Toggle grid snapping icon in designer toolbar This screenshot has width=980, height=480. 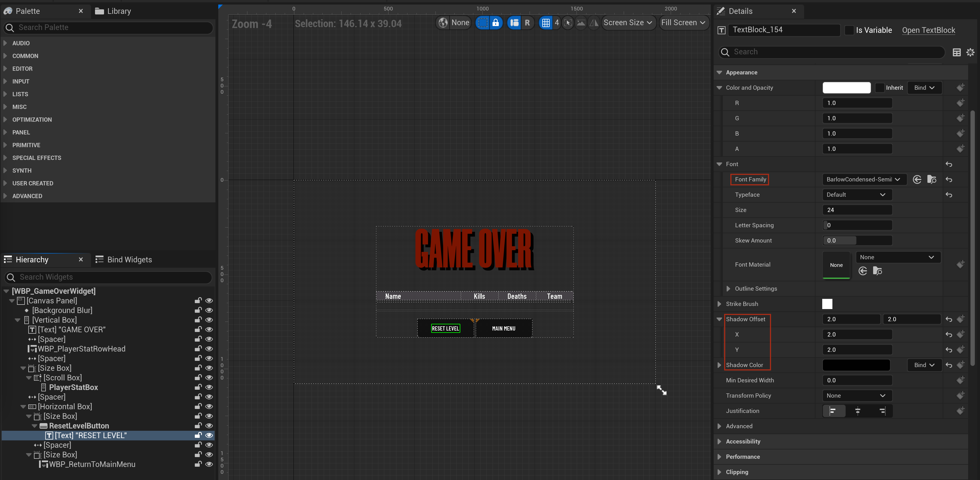(545, 23)
